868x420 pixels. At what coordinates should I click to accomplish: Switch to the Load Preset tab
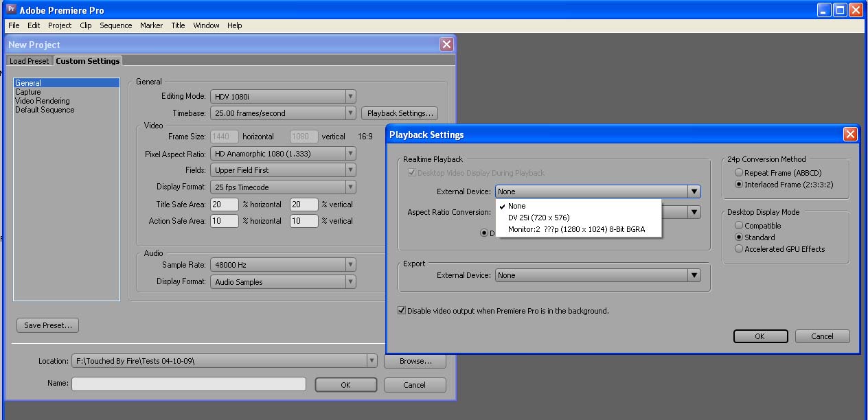pyautogui.click(x=30, y=61)
